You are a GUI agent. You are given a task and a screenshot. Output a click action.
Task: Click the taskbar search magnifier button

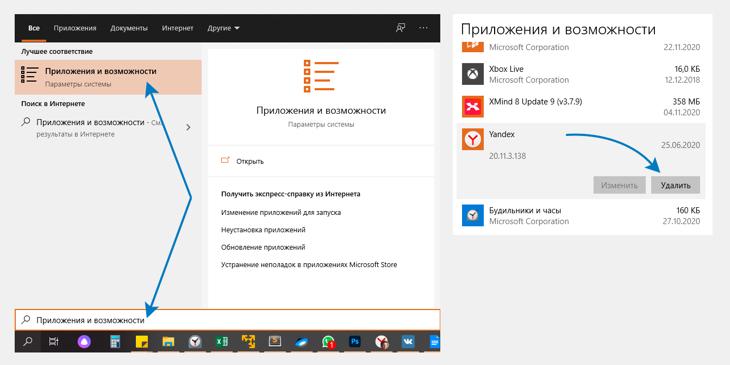28,342
